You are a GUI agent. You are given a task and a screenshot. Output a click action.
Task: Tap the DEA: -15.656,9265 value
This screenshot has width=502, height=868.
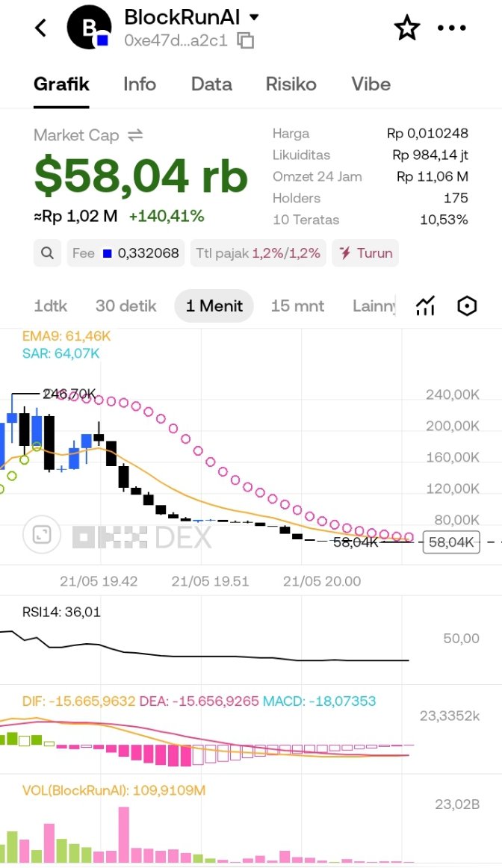[199, 701]
